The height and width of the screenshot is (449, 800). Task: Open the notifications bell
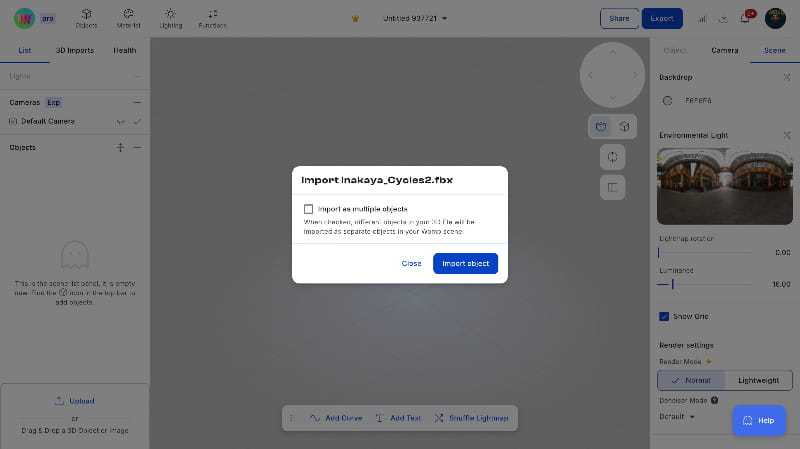(744, 19)
